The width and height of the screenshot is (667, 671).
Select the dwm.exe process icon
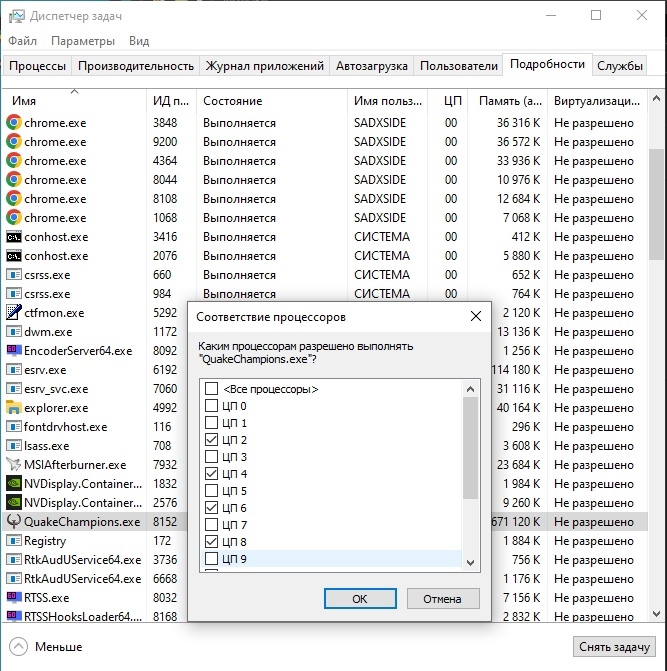pyautogui.click(x=14, y=332)
